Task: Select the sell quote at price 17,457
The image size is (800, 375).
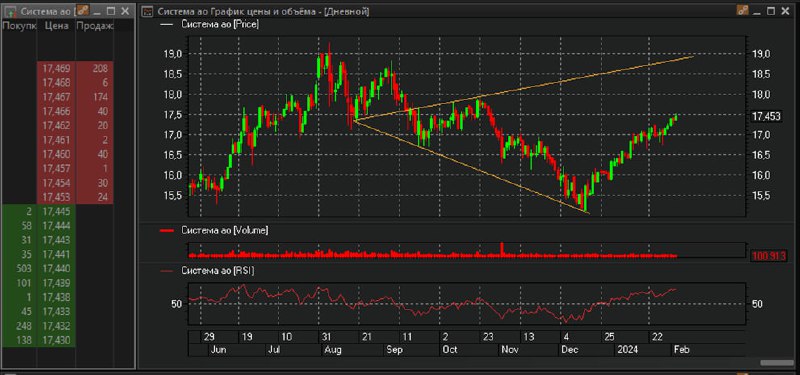Action: pyautogui.click(x=56, y=168)
